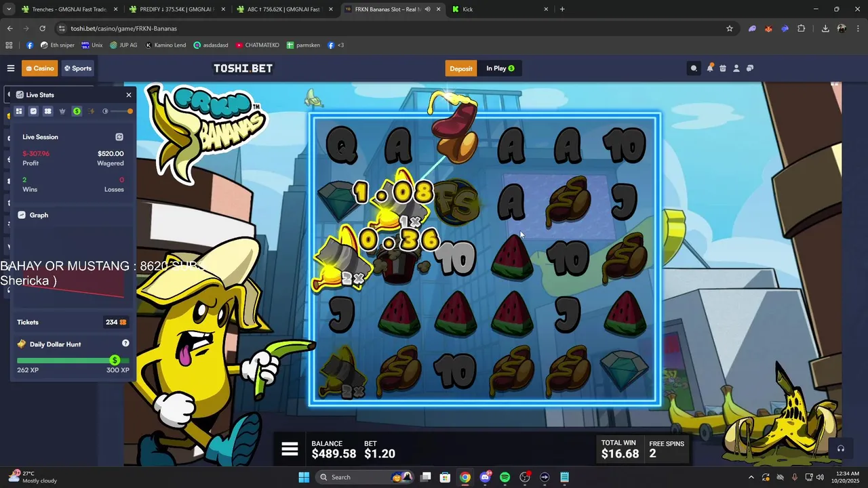Open the user profile icon
The width and height of the screenshot is (868, 488).
(736, 68)
